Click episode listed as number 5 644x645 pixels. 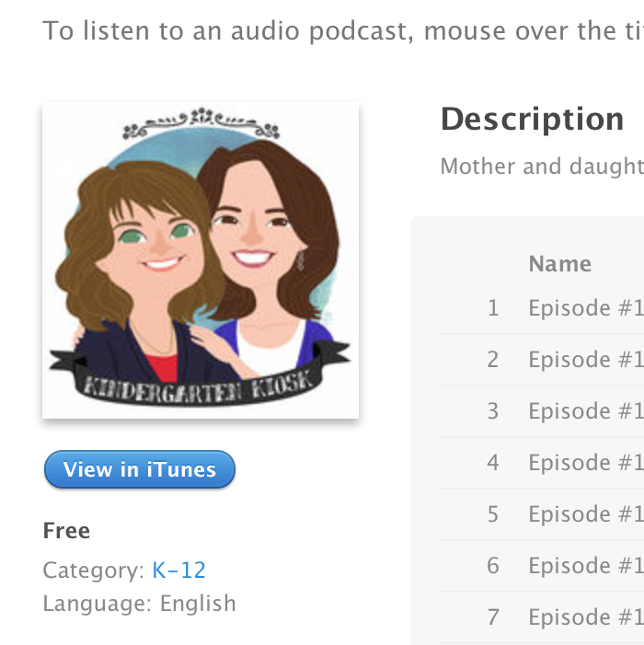point(543,514)
